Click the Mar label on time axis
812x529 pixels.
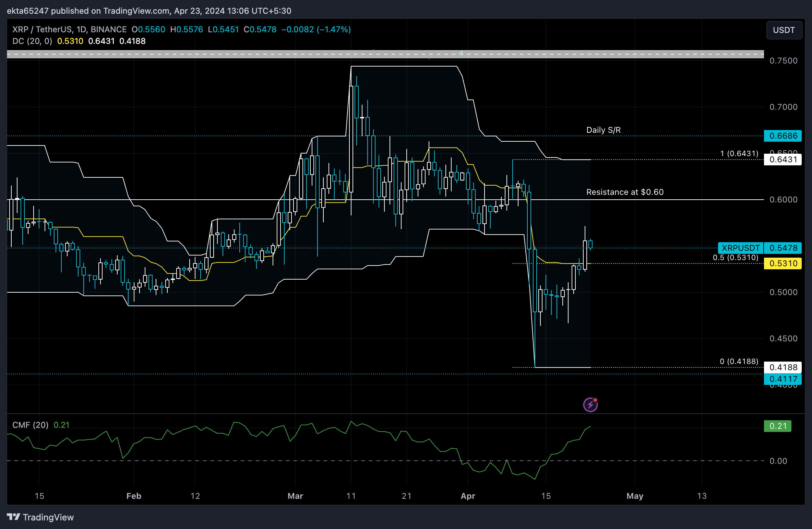point(295,496)
